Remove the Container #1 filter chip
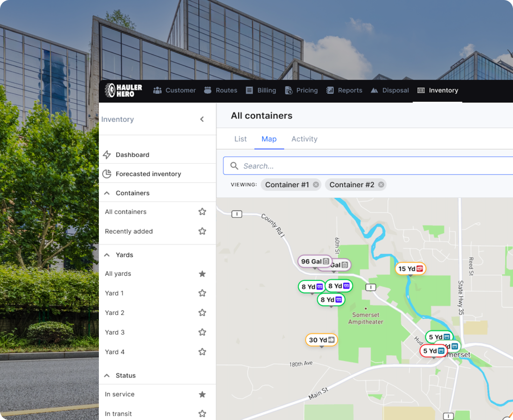Screen dimensions: 513x420 pyautogui.click(x=316, y=185)
